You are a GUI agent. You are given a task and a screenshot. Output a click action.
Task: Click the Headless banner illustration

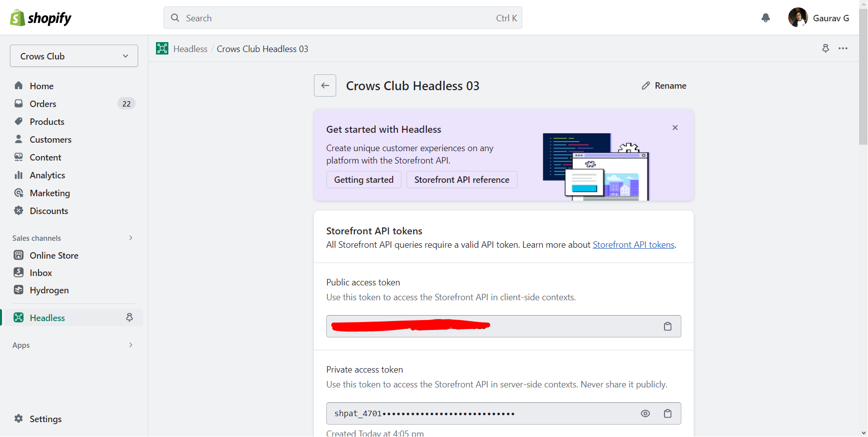pos(596,166)
